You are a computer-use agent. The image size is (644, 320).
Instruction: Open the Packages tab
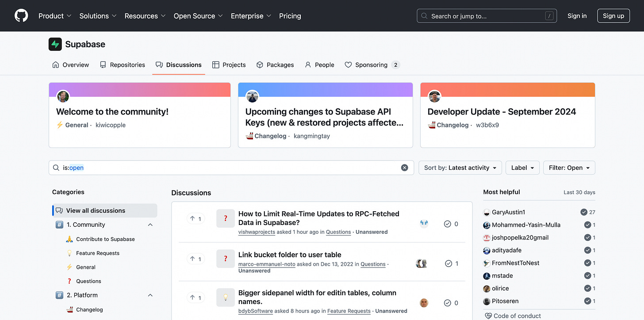(275, 65)
